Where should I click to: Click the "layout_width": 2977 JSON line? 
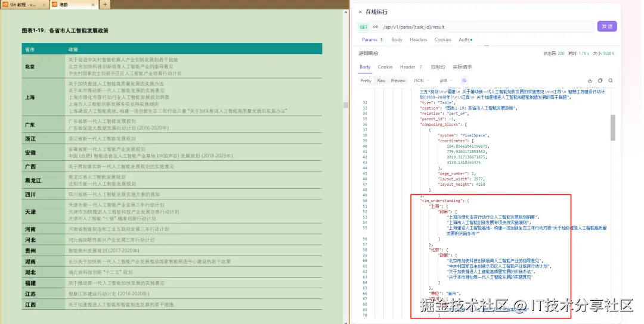[x=461, y=179]
